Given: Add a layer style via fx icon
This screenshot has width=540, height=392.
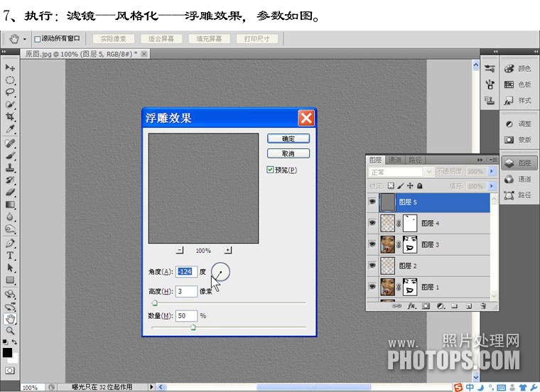Looking at the screenshot, I should coord(411,306).
